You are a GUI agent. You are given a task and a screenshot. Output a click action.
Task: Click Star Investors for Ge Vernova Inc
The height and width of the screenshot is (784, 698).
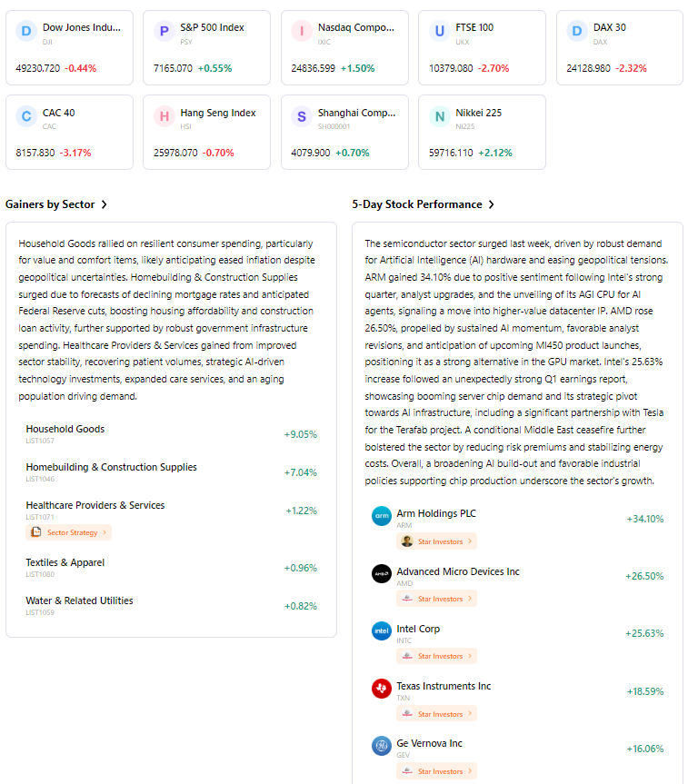point(436,770)
